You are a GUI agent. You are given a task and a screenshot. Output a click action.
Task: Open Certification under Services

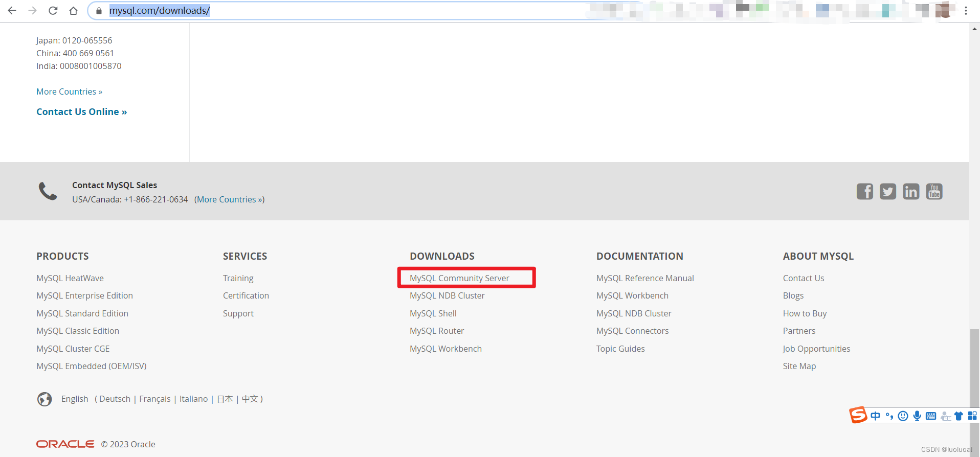(246, 295)
